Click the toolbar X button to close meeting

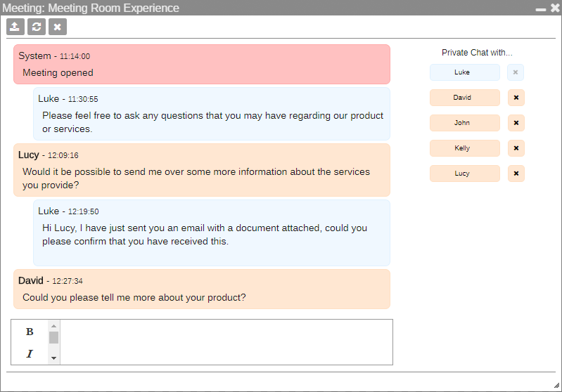click(58, 27)
